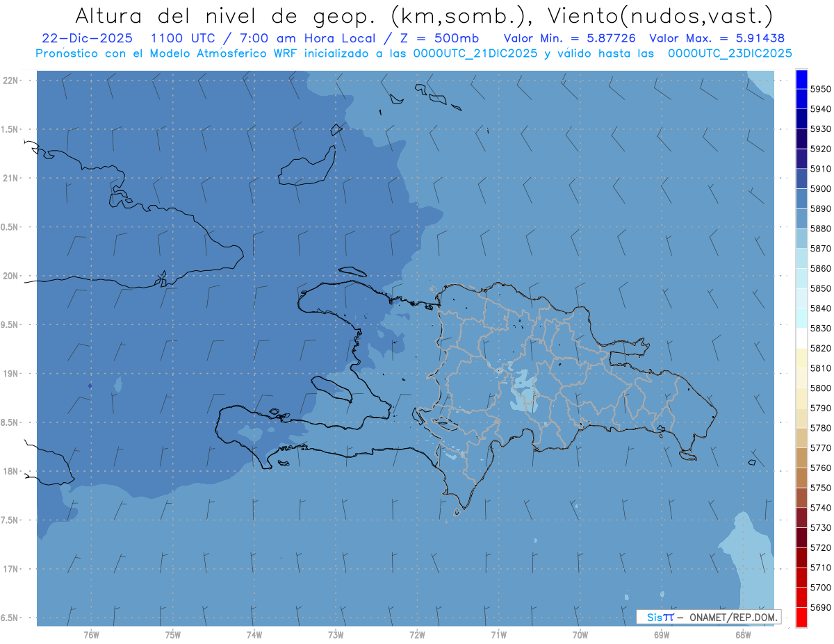The image size is (834, 644).
Task: Click the '5950' value on the color scale
Action: click(x=820, y=89)
